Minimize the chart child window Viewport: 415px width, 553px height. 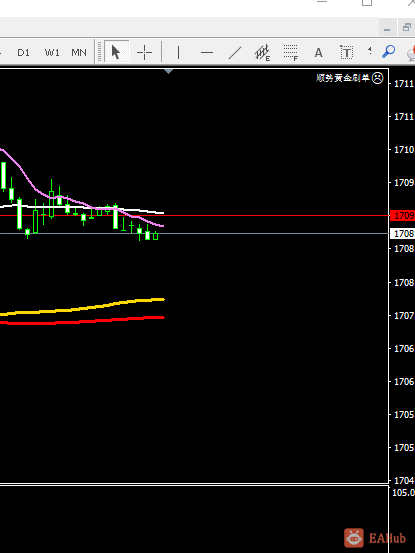coord(387,28)
